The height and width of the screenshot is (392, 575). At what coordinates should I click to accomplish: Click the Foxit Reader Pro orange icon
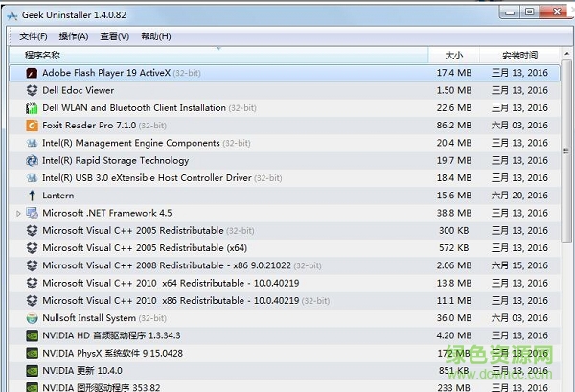[x=32, y=126]
